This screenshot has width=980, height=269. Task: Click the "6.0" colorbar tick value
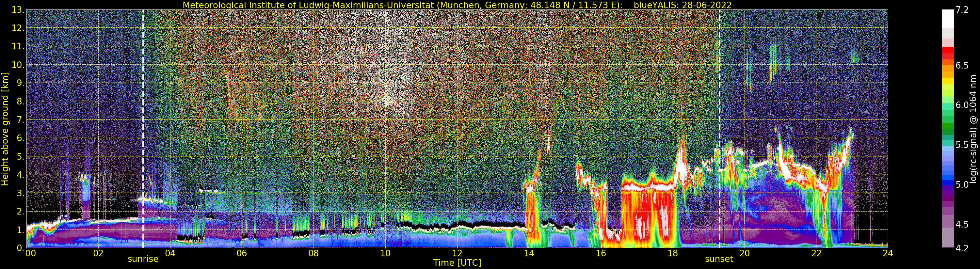pos(962,105)
